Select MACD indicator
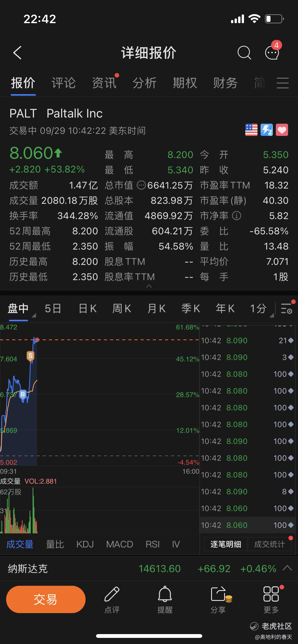The width and height of the screenshot is (298, 644). coord(120,544)
